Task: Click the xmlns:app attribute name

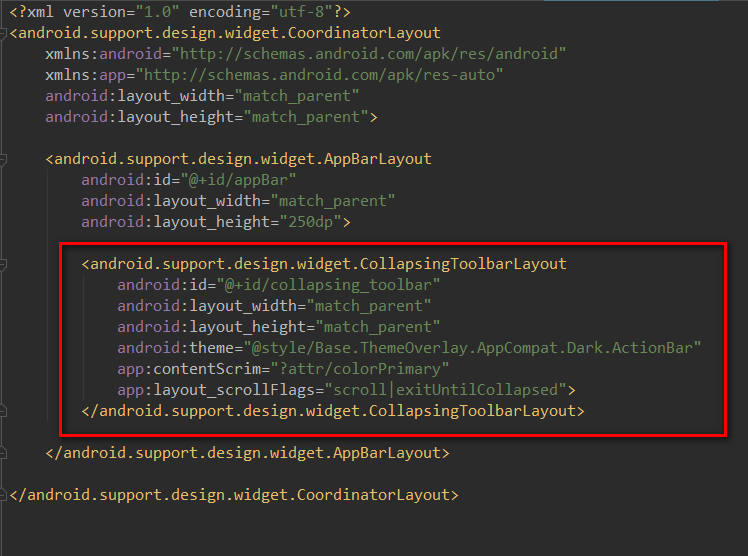Action: pyautogui.click(x=86, y=75)
